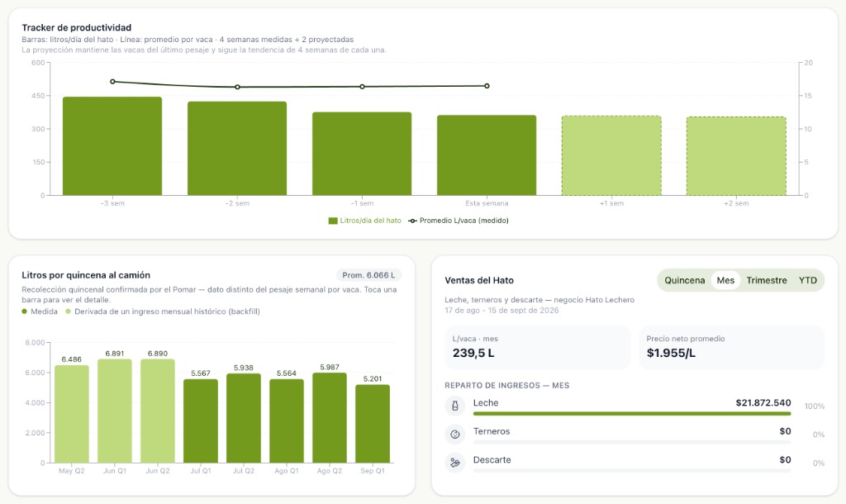This screenshot has height=504, width=846.
Task: Open the Jul Q1 bar detail 5.567
Action: point(201,421)
